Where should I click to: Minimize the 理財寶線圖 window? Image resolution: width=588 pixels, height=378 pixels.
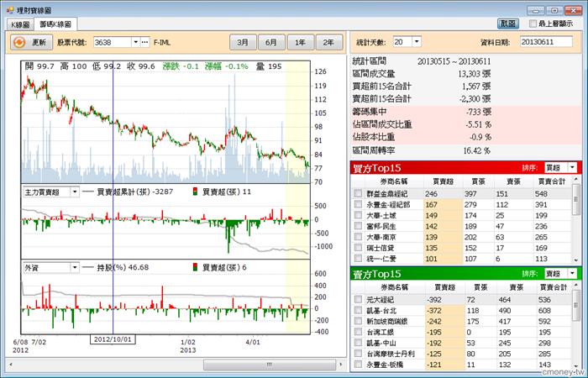click(x=536, y=10)
